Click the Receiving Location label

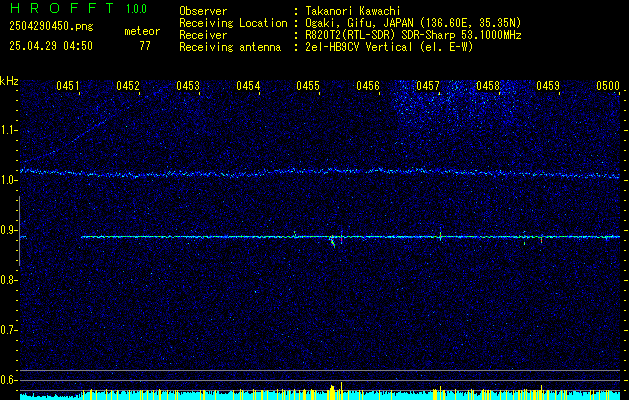click(233, 23)
